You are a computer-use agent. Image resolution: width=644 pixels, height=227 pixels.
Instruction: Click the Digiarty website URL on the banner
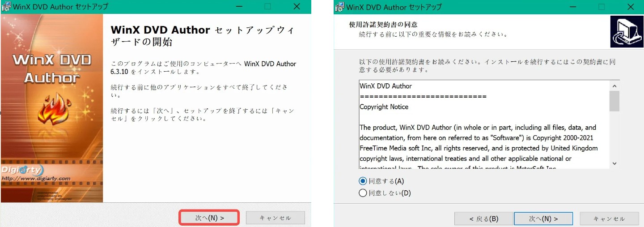pyautogui.click(x=36, y=178)
